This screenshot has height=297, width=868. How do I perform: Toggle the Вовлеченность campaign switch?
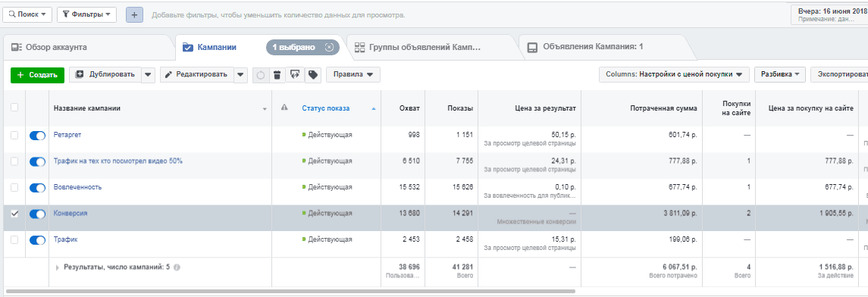coord(37,188)
